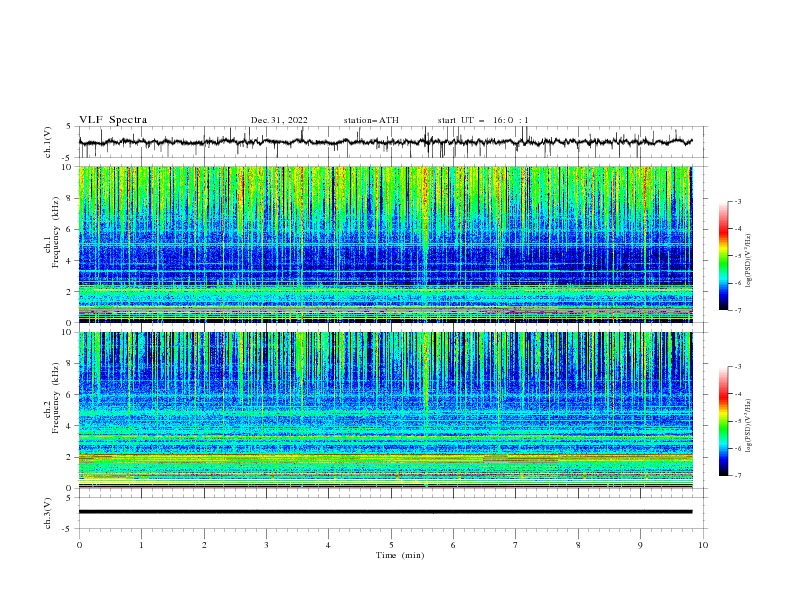
Task: Click the "VLF Spectra" title text
Action: [x=113, y=120]
